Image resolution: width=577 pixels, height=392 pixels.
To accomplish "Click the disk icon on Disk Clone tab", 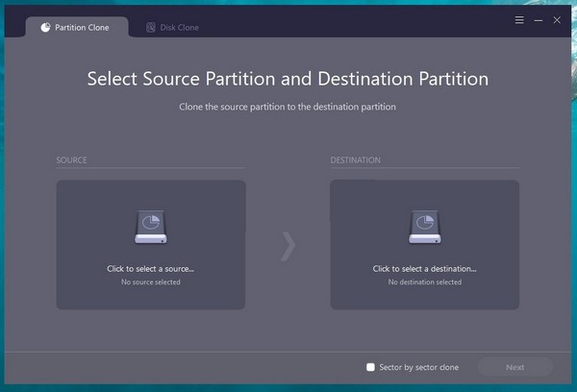I will [x=151, y=28].
